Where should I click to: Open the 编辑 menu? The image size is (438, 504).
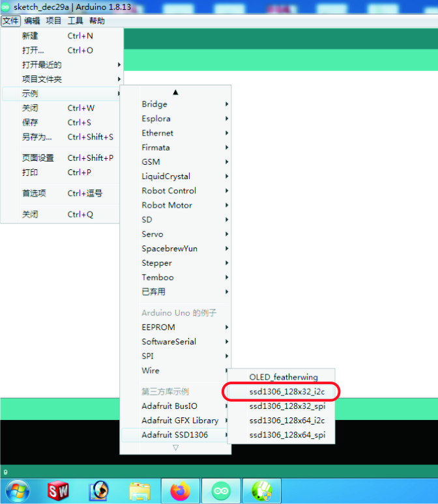click(x=32, y=21)
